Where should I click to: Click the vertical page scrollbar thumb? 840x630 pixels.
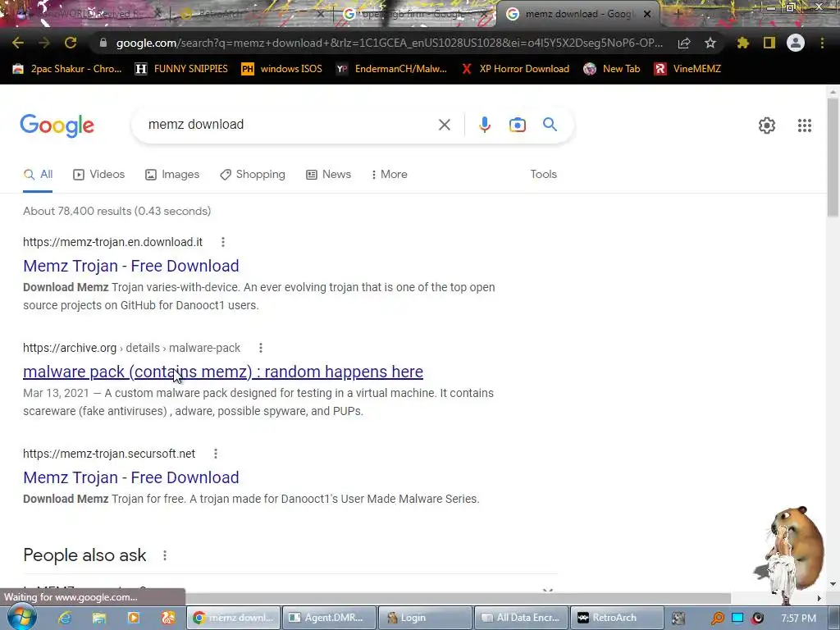tap(833, 157)
